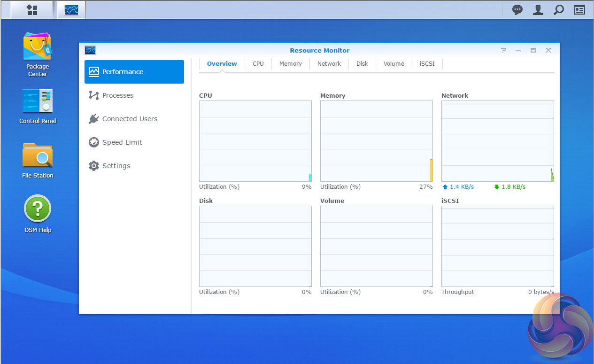The width and height of the screenshot is (594, 364).
Task: Select Processes in the sidebar
Action: [x=117, y=95]
